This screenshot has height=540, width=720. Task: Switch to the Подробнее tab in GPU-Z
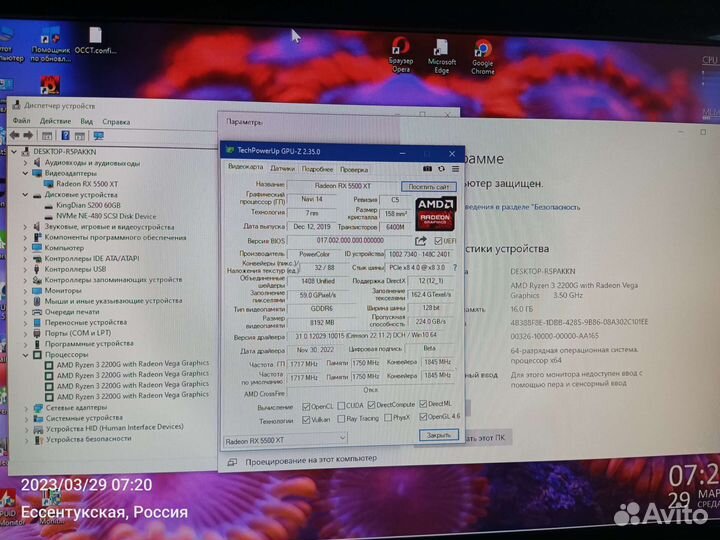coord(317,169)
